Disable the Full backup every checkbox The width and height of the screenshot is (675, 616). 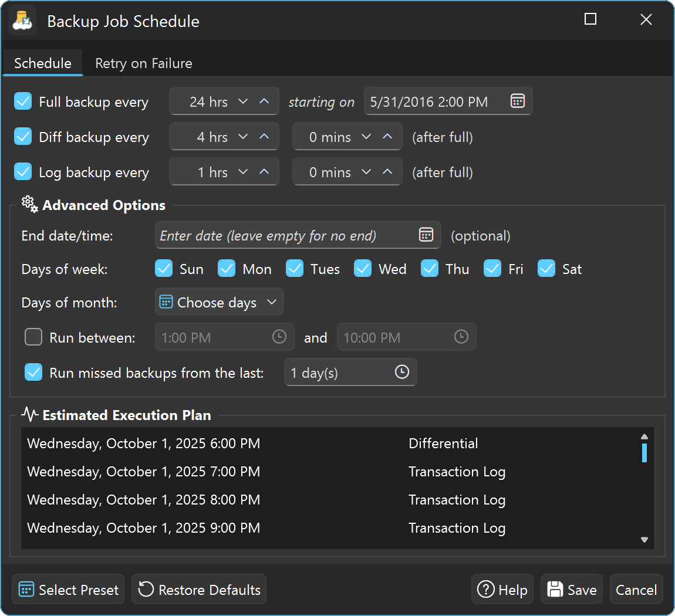pyautogui.click(x=23, y=101)
